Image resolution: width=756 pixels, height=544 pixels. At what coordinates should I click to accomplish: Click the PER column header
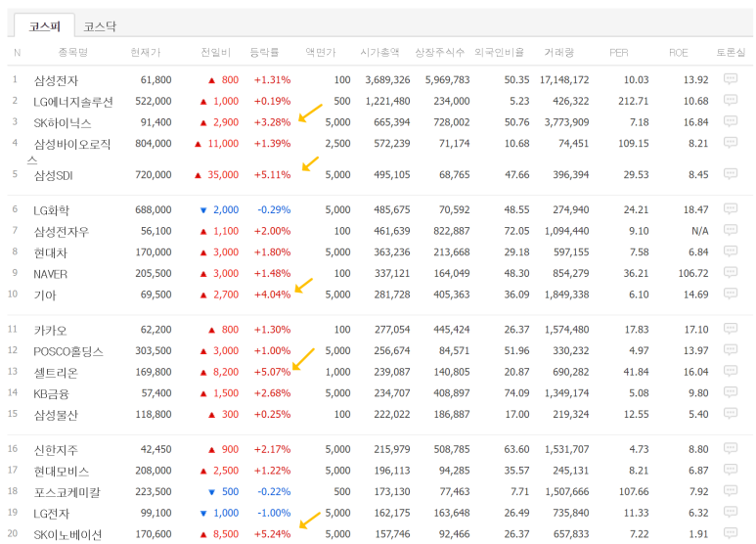click(x=619, y=53)
